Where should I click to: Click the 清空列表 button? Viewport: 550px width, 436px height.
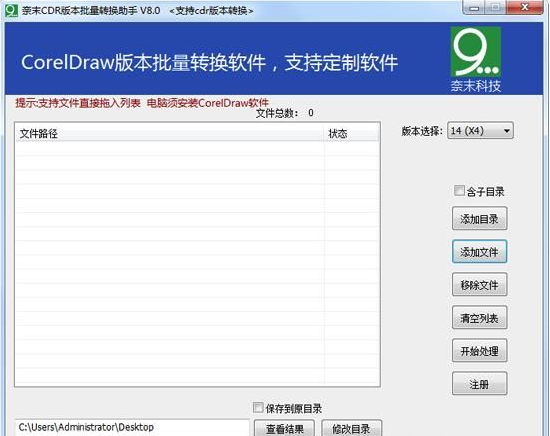point(479,318)
